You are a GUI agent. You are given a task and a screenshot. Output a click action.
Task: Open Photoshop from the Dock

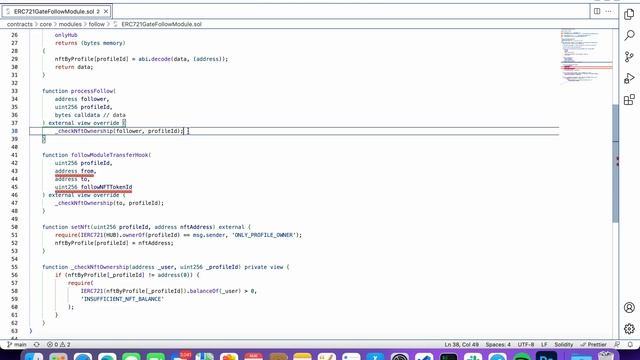(547, 356)
